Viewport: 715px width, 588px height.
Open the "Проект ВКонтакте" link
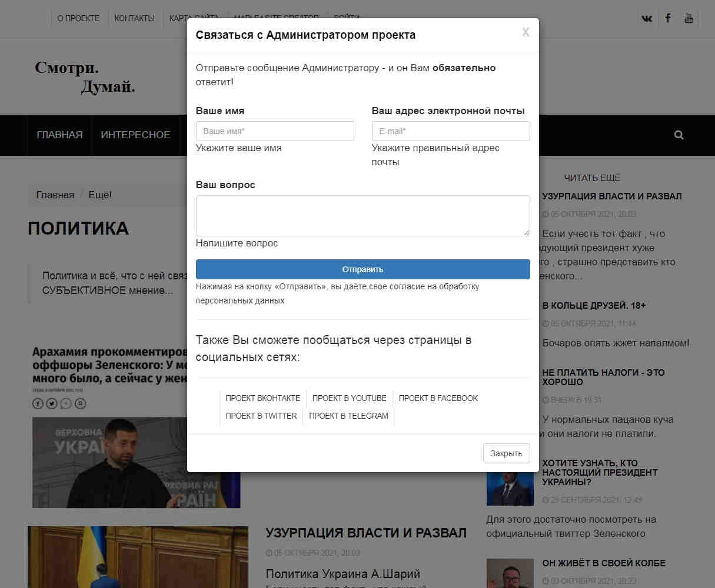click(262, 398)
